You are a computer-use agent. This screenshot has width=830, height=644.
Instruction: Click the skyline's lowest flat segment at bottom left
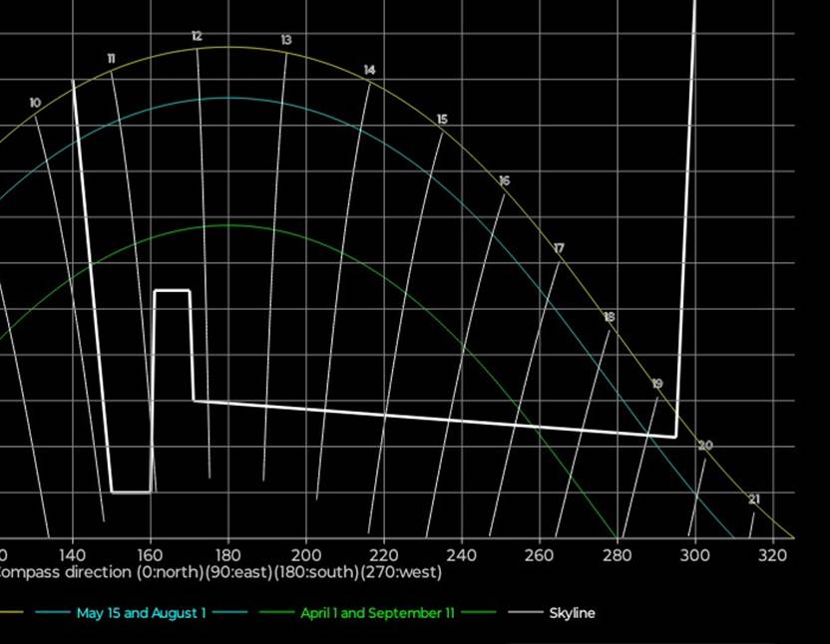tap(131, 491)
